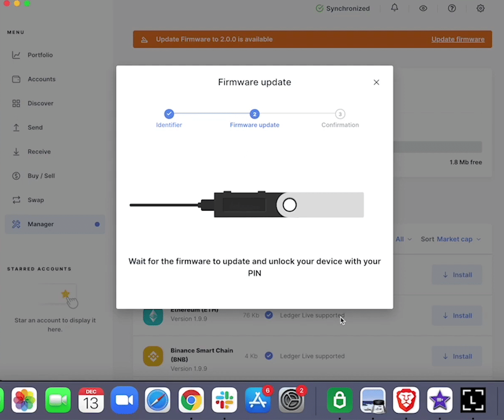504x420 pixels.
Task: Open Slack from the dock
Action: point(224,400)
